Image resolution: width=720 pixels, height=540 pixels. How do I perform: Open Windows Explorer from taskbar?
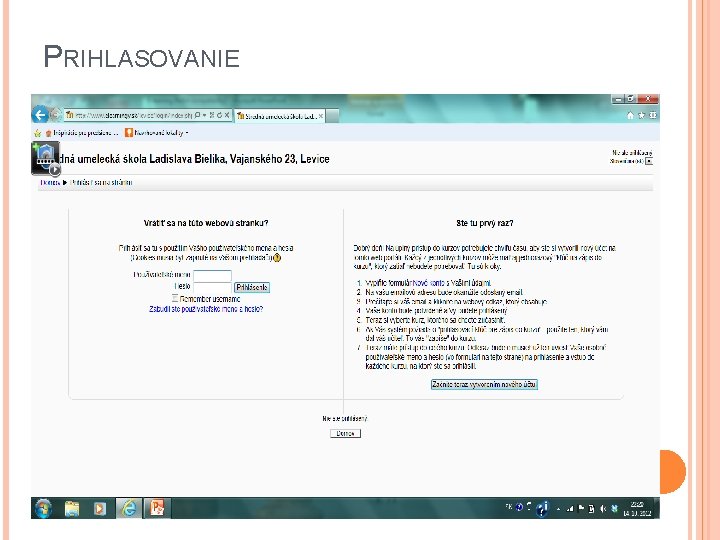click(x=72, y=508)
